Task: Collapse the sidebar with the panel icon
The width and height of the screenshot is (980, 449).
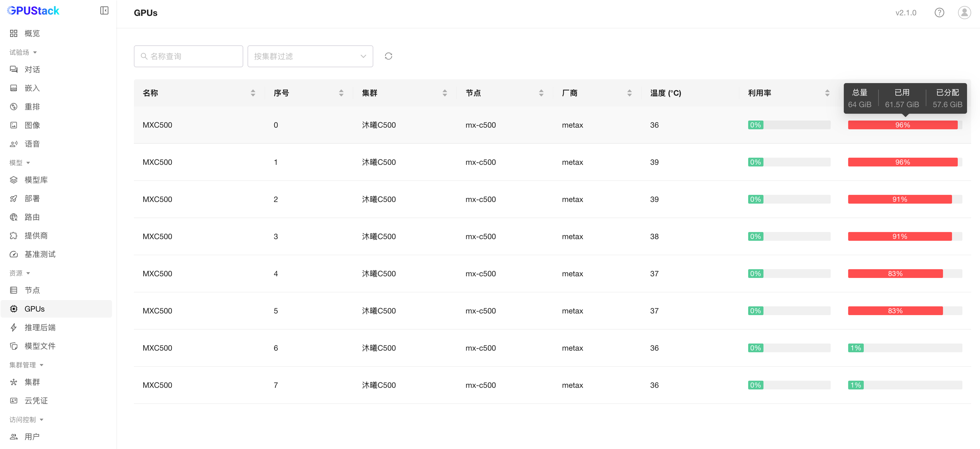Action: click(104, 11)
